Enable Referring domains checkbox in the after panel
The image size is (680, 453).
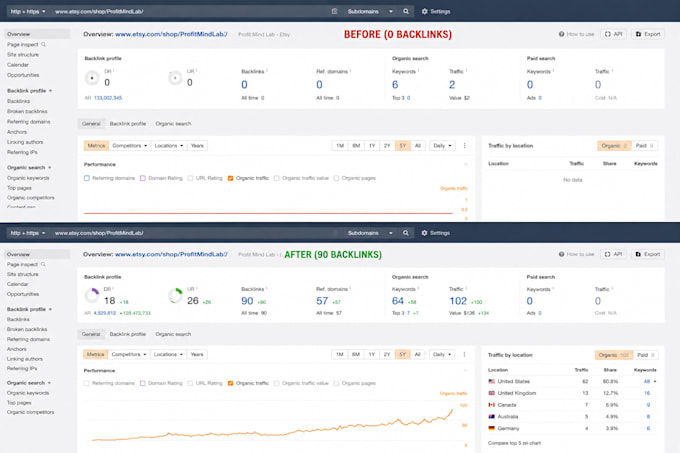click(x=87, y=383)
